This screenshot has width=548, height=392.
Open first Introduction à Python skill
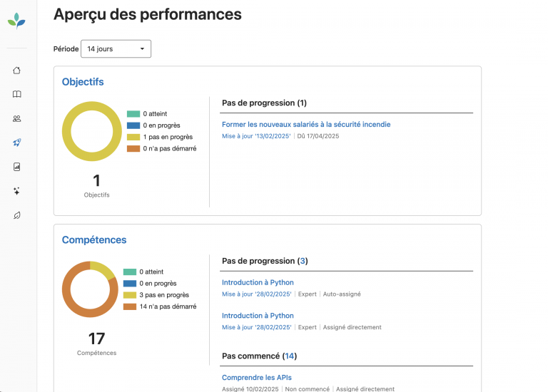coord(258,282)
